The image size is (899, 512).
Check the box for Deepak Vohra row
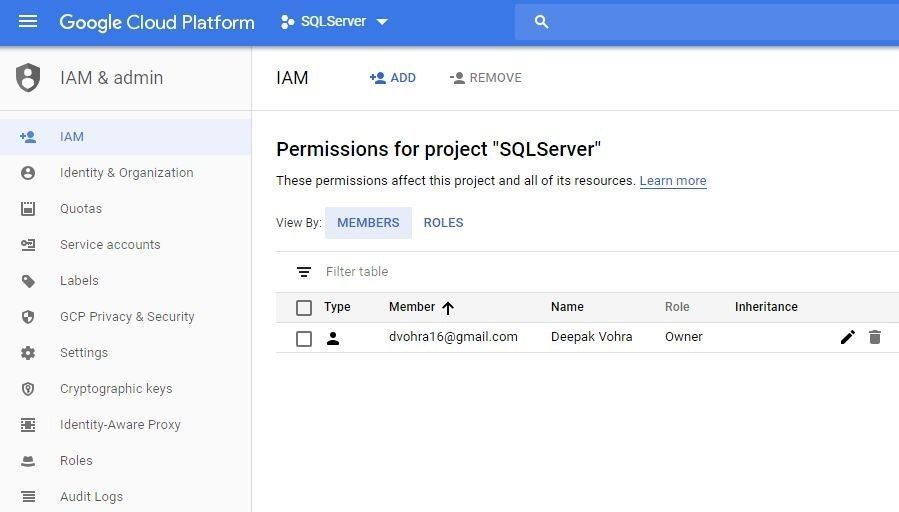(x=304, y=339)
